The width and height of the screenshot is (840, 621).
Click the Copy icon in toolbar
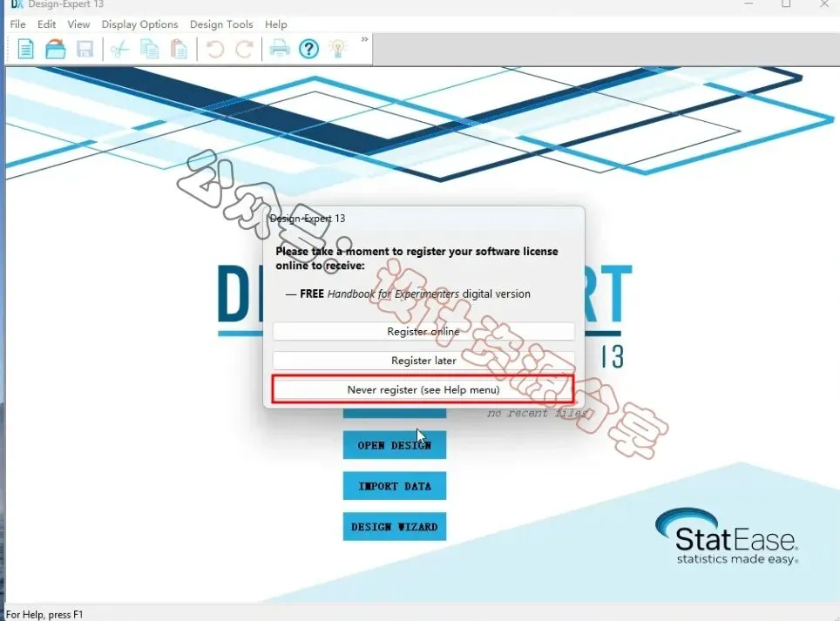click(x=150, y=50)
